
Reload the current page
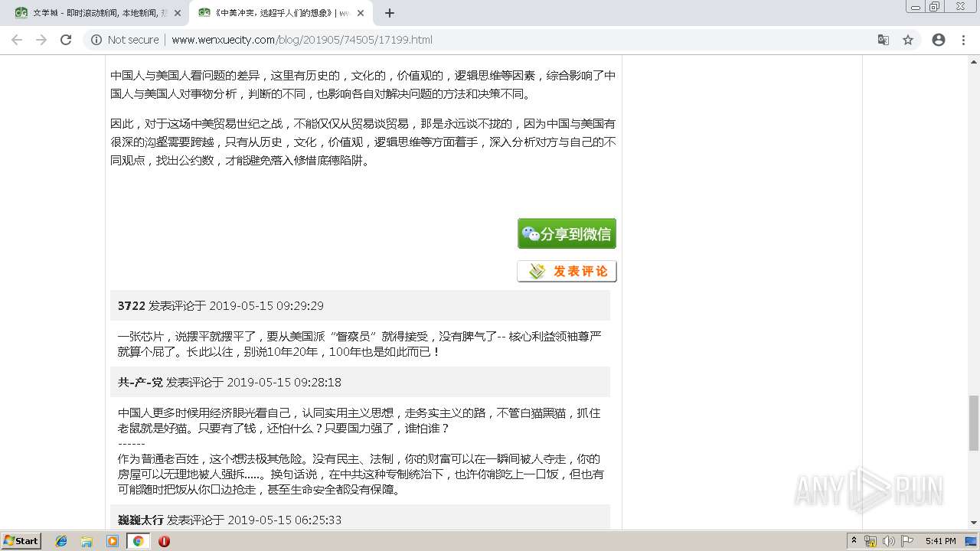(x=66, y=40)
